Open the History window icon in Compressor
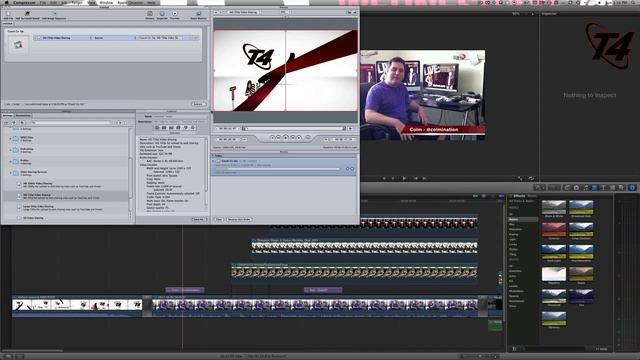 point(150,15)
